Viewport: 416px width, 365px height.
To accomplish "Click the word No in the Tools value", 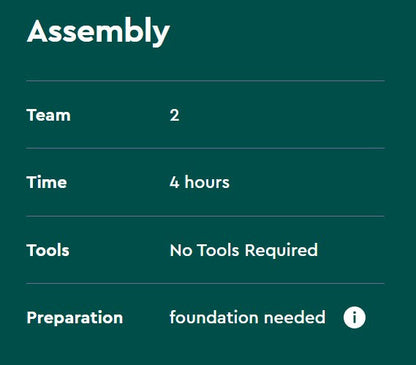I will [181, 250].
